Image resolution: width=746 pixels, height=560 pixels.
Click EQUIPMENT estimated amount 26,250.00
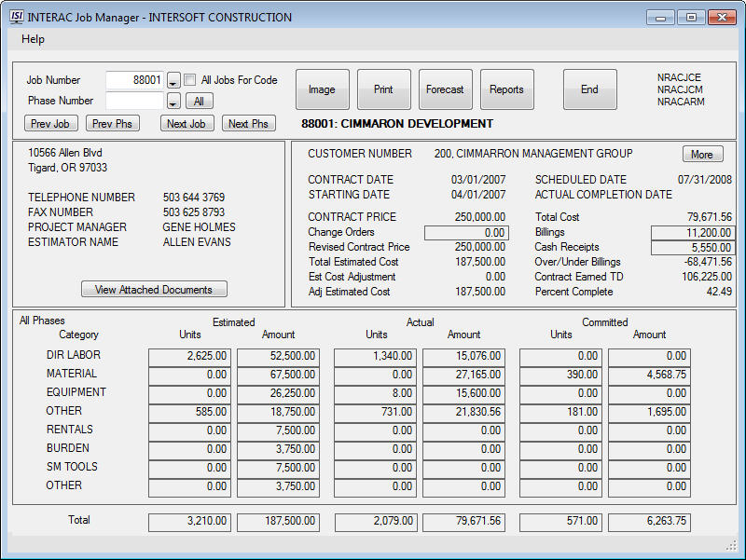278,394
